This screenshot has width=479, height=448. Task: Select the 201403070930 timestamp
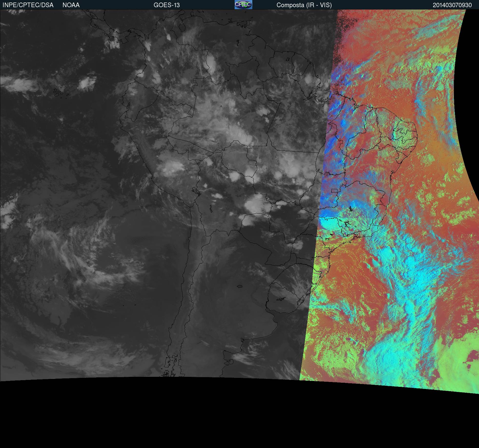(452, 5)
